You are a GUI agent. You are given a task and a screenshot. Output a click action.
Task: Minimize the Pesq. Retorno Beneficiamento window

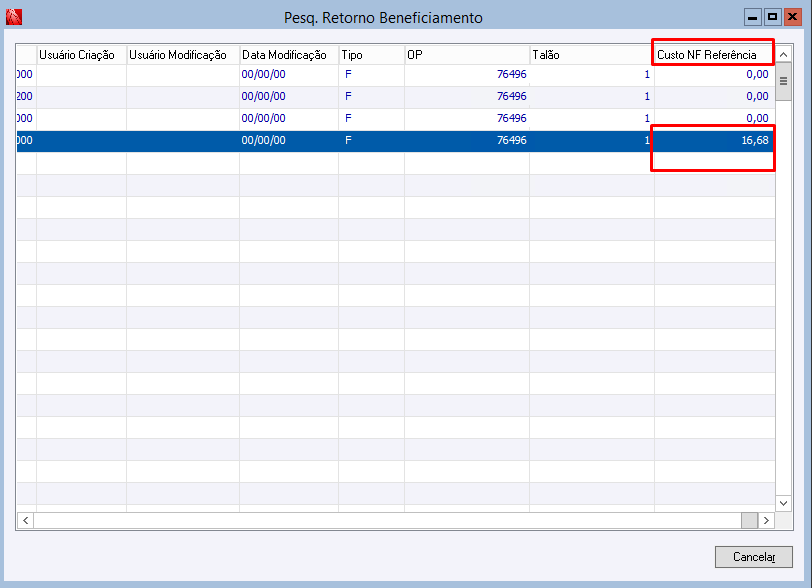(752, 17)
